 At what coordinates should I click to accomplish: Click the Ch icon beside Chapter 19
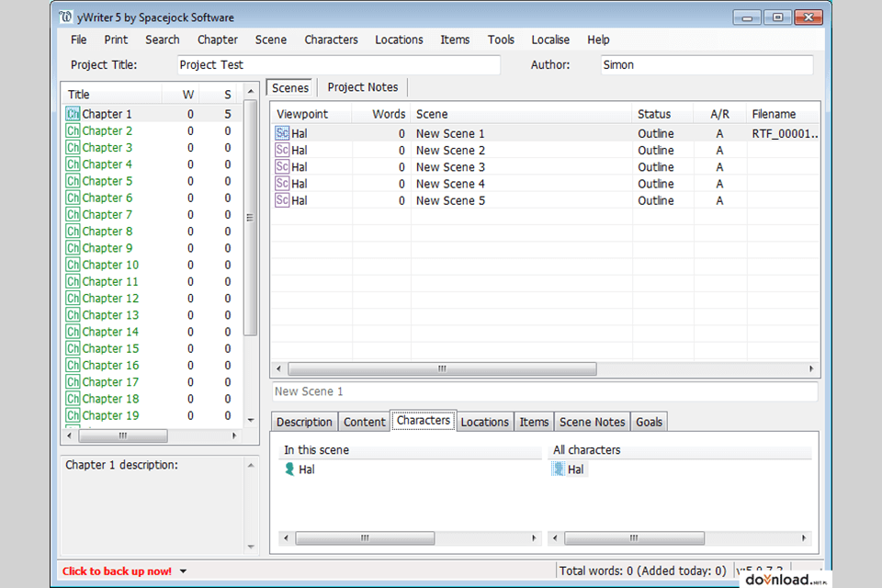(73, 415)
